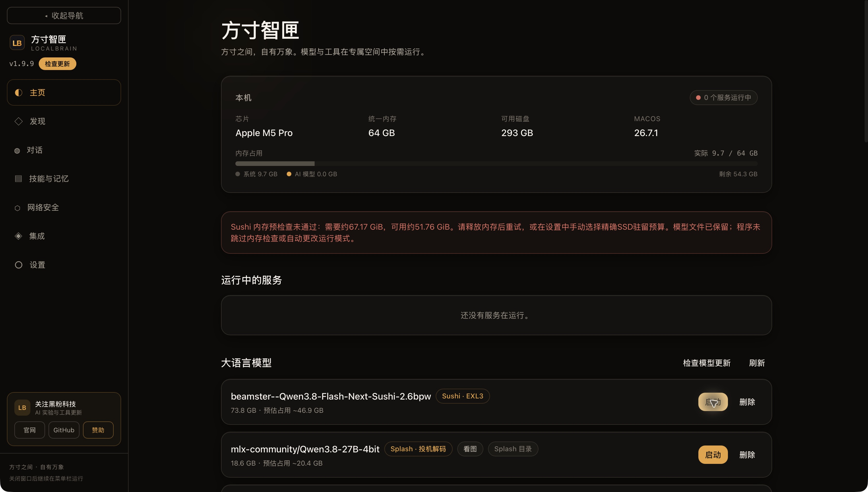Click the version label v1.9.9

[x=22, y=64]
